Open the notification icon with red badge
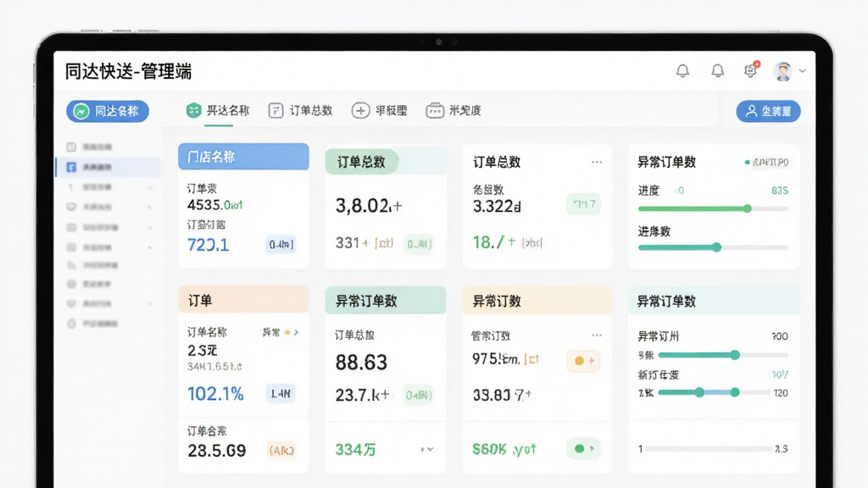This screenshot has width=868, height=488. 751,69
